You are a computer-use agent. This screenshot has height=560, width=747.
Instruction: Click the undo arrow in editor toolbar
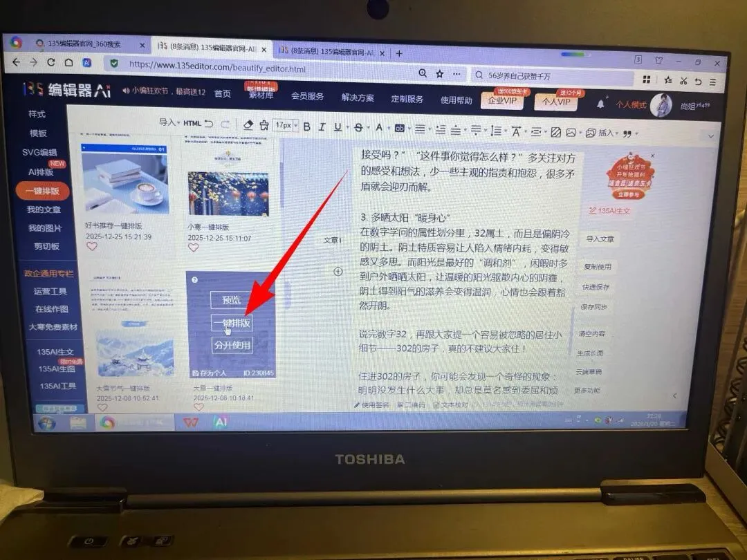(209, 123)
